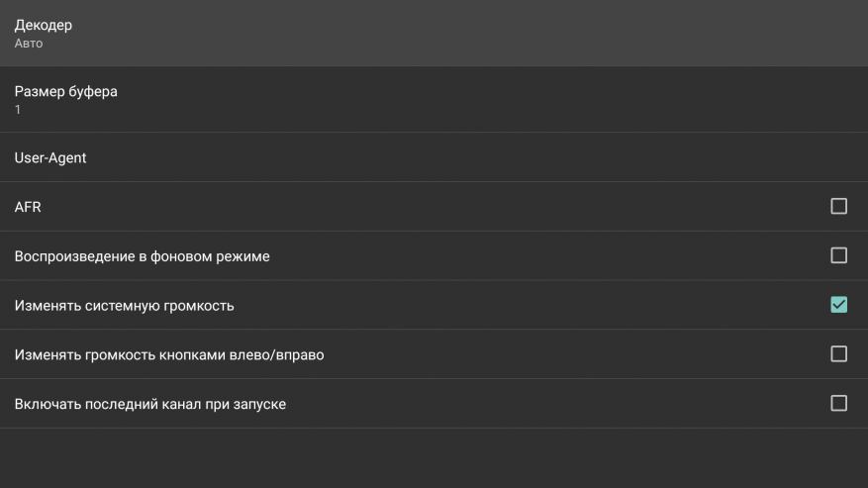Open the Декодер setting
Image resolution: width=868 pixels, height=488 pixels.
click(x=44, y=25)
